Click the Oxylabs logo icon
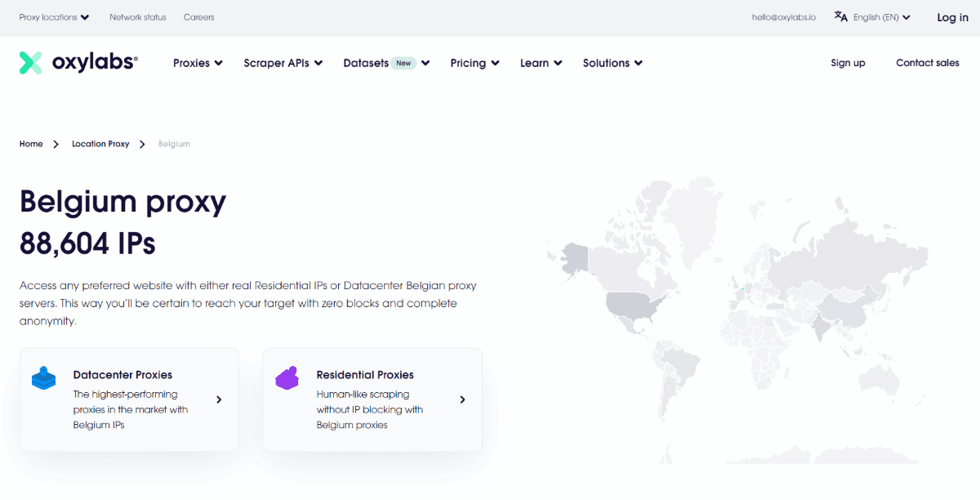The image size is (980, 500). (x=30, y=63)
